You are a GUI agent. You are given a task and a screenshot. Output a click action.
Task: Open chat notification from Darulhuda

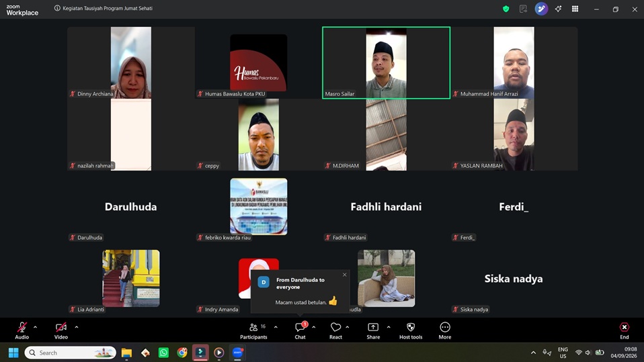300,291
